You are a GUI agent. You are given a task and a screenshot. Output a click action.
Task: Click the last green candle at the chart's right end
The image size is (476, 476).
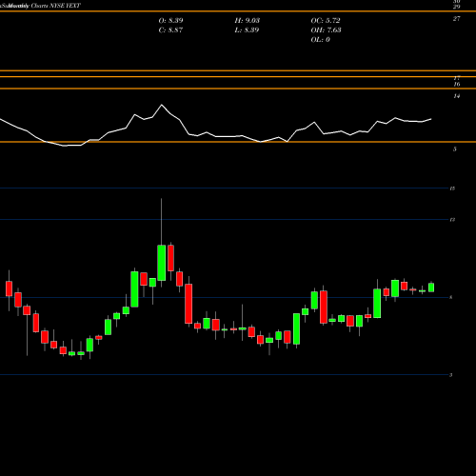431,288
